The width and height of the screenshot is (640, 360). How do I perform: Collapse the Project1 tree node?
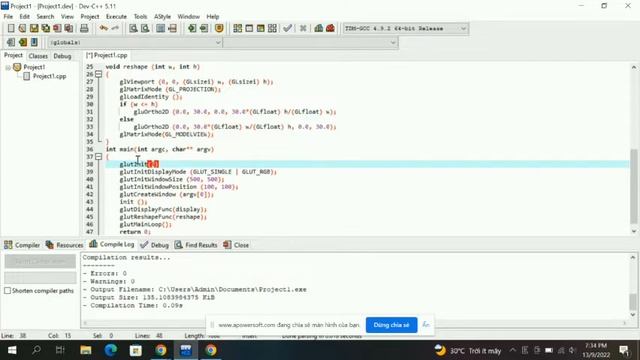[8, 67]
